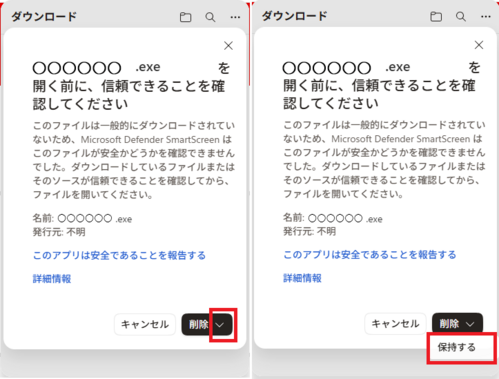The image size is (499, 379).
Task: Click '名前: ○○○○○○.exe' line in right dialog
Action: [333, 218]
